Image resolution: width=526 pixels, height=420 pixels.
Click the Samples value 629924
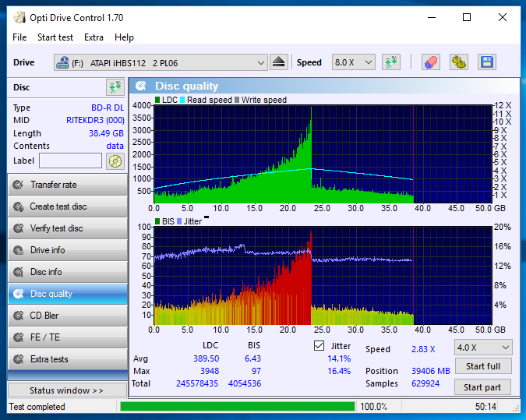[x=425, y=383]
